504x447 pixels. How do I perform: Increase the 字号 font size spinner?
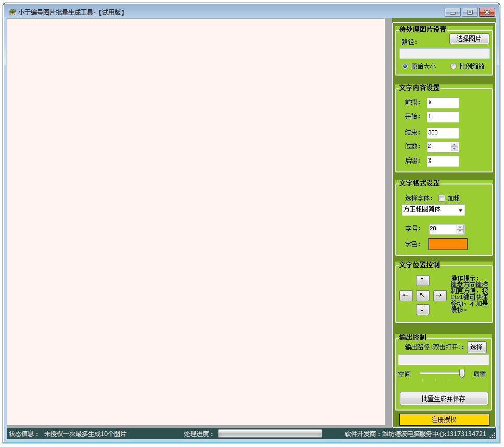tap(460, 227)
